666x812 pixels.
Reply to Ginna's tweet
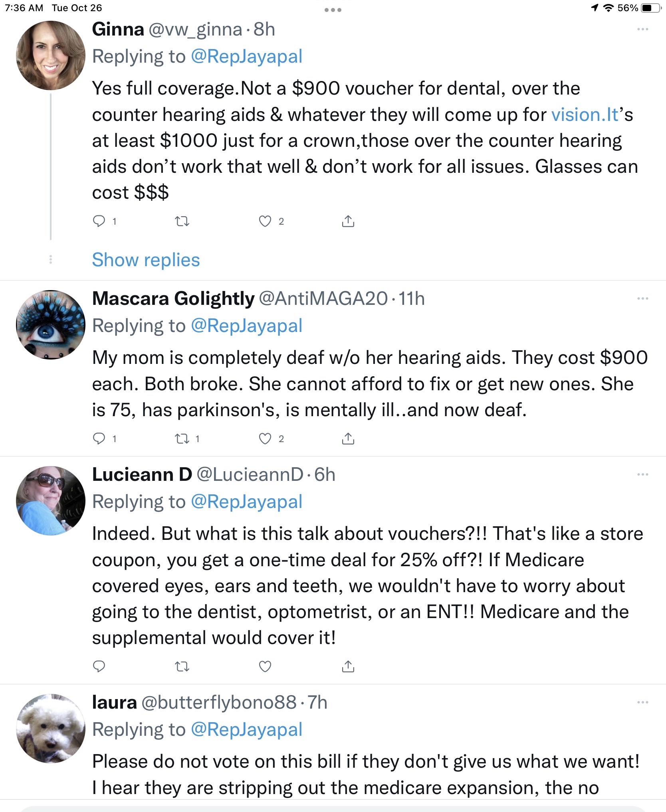point(99,221)
